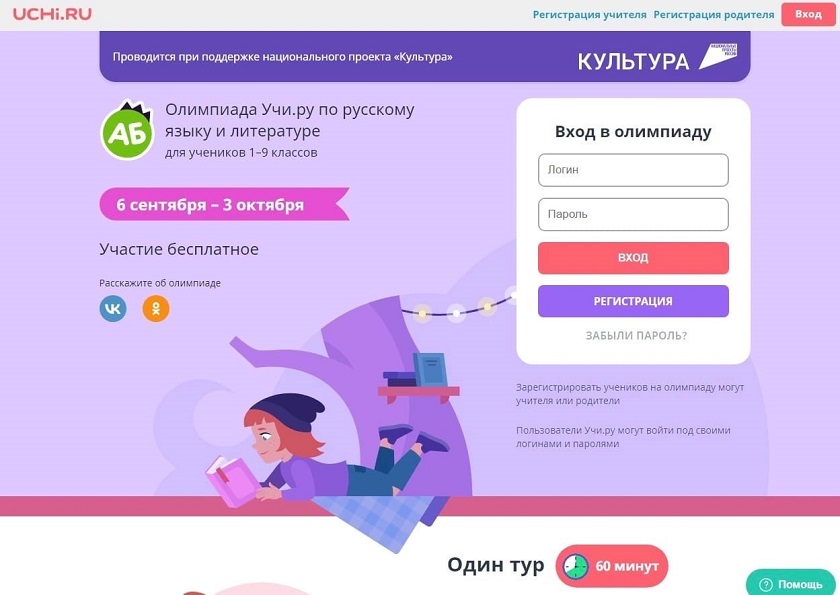Open Регистрация родителя link

714,14
